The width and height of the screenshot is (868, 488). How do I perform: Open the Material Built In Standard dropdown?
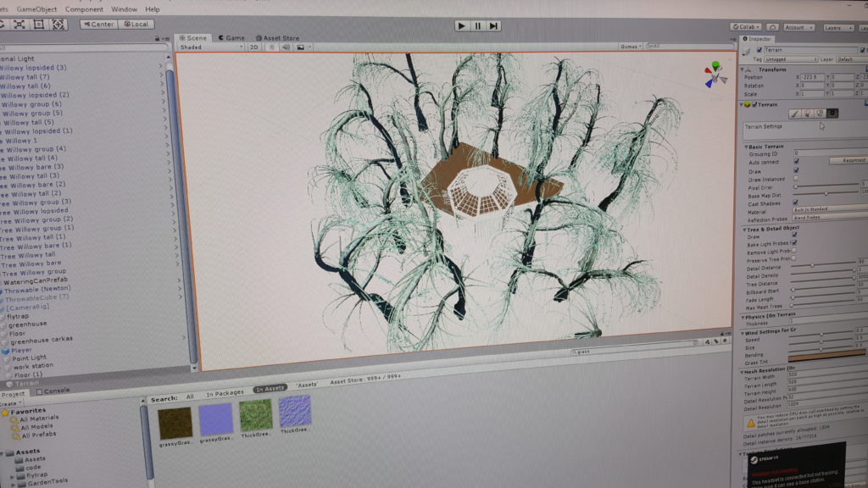(830, 208)
